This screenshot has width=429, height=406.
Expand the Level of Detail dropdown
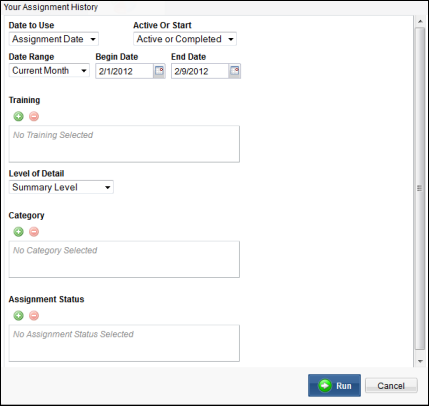61,187
